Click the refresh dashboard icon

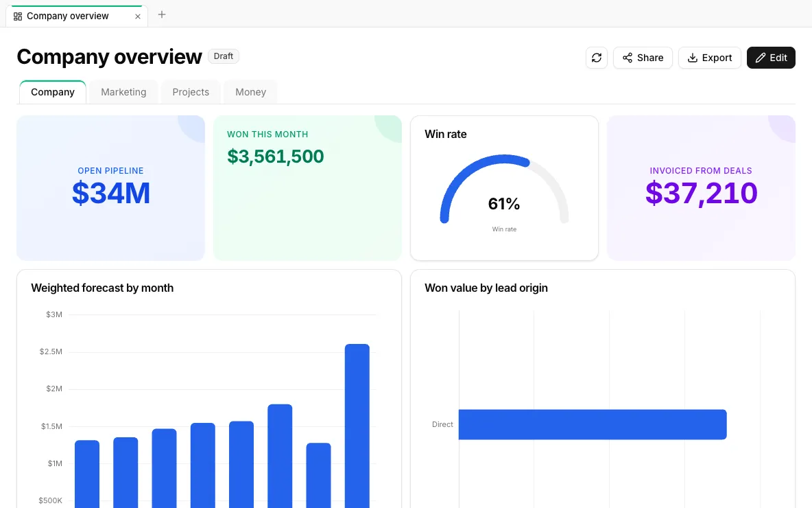(x=596, y=58)
